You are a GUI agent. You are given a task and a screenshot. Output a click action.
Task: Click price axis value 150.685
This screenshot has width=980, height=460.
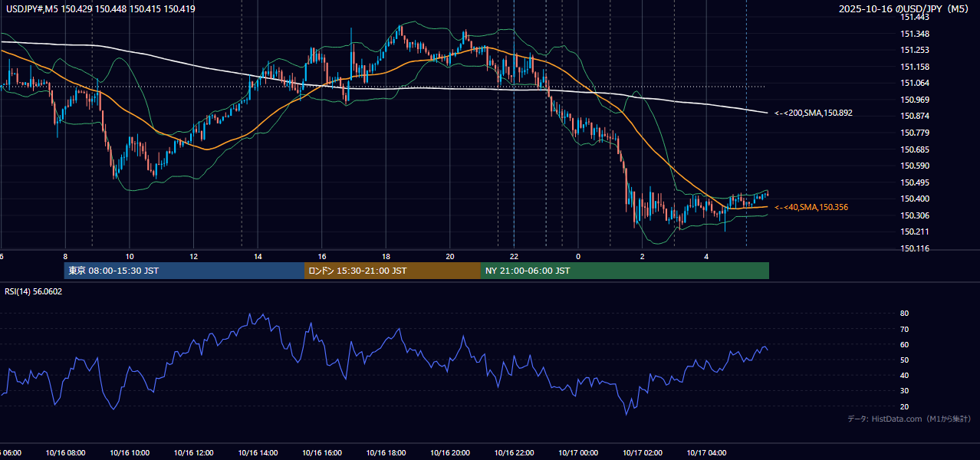[916, 149]
